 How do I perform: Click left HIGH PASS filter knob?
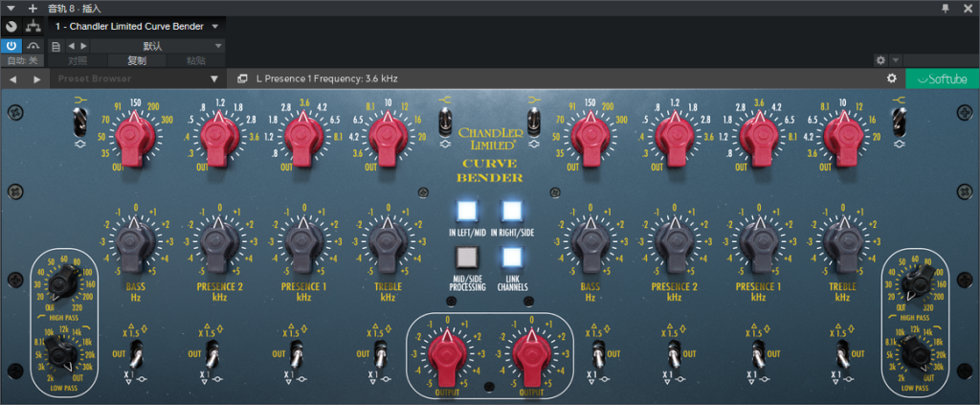[64, 285]
